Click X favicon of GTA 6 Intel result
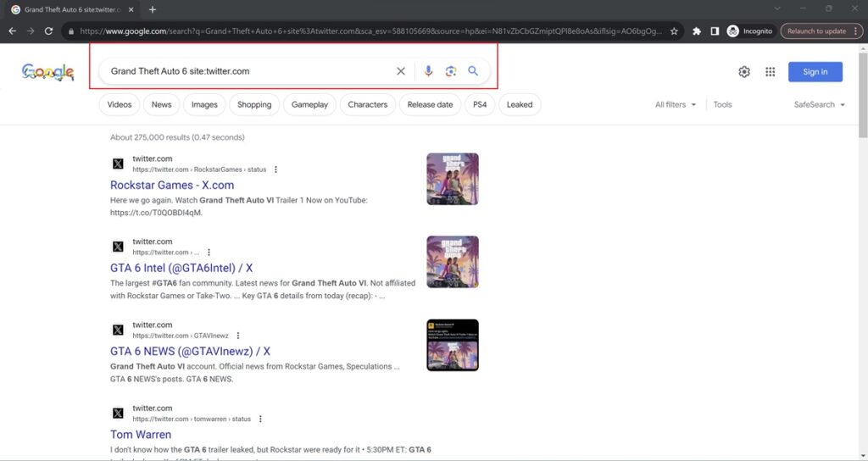The width and height of the screenshot is (868, 461). pyautogui.click(x=118, y=247)
